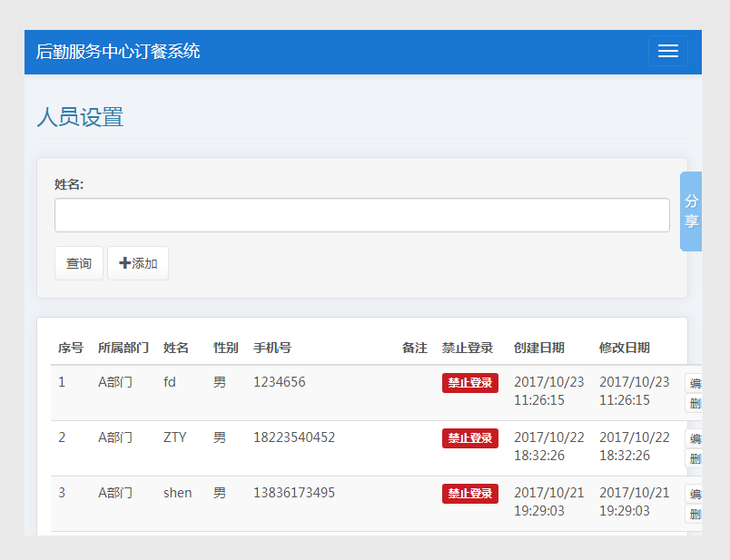Focus the 姓名 name input field
The image size is (730, 560).
pyautogui.click(x=361, y=215)
